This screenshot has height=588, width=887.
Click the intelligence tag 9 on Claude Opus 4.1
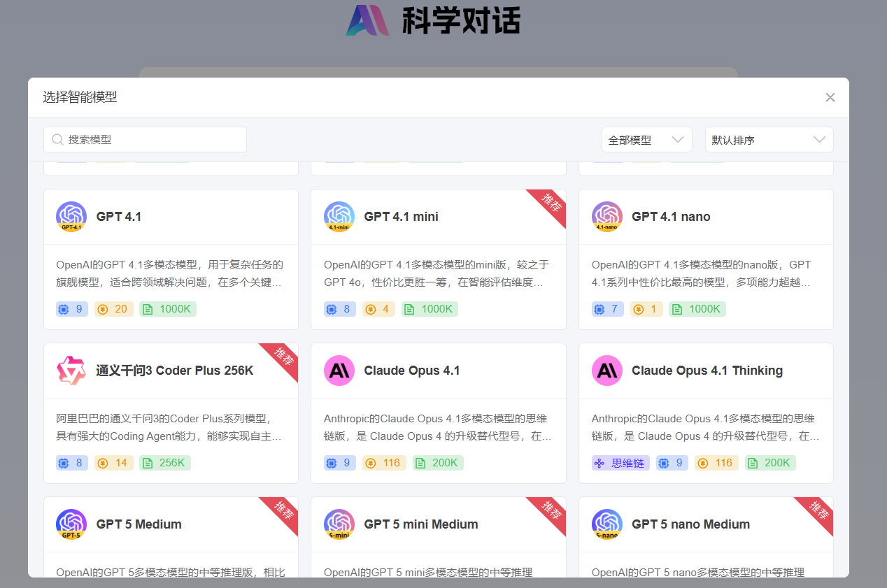[x=340, y=463]
